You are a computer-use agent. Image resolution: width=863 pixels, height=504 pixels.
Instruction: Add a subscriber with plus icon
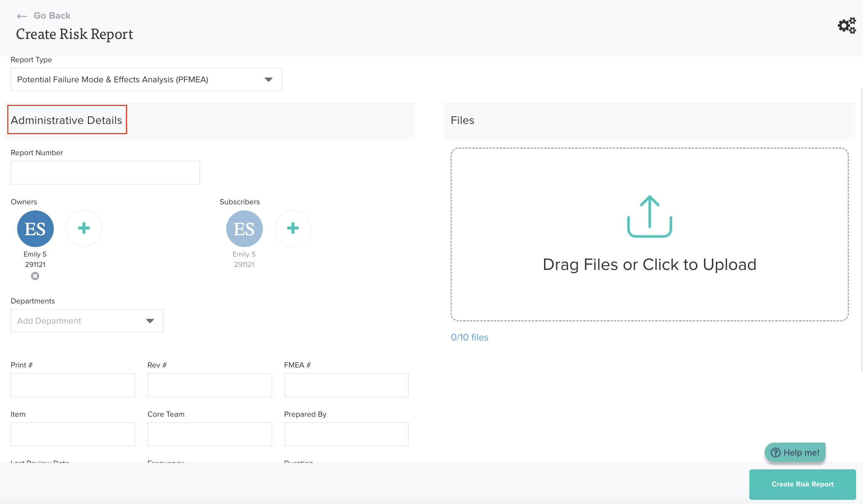293,228
